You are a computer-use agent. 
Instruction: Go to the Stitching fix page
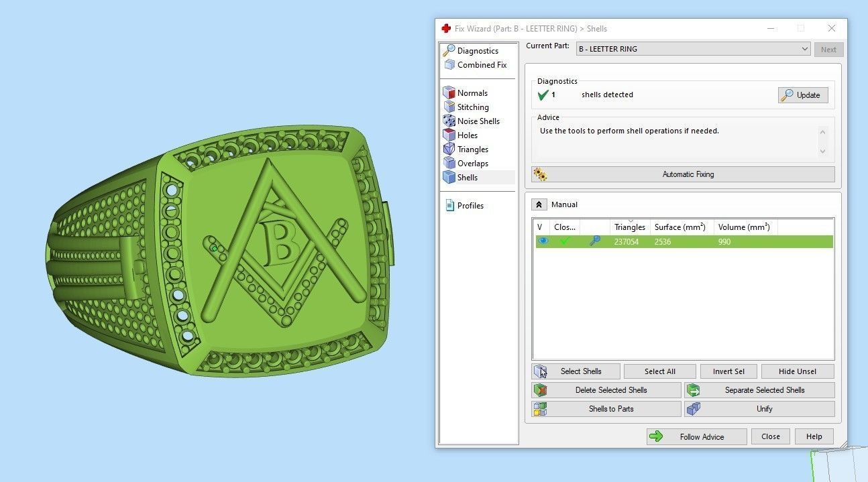coord(473,107)
